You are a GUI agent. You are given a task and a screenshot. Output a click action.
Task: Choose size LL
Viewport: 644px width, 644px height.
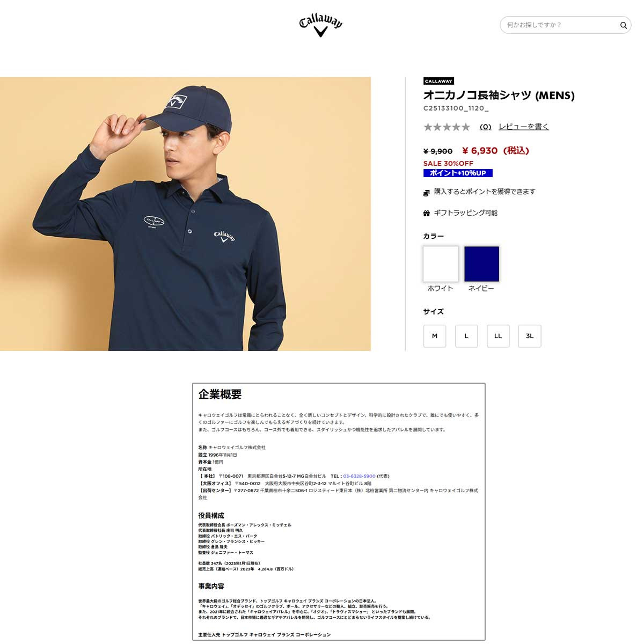tap(498, 336)
